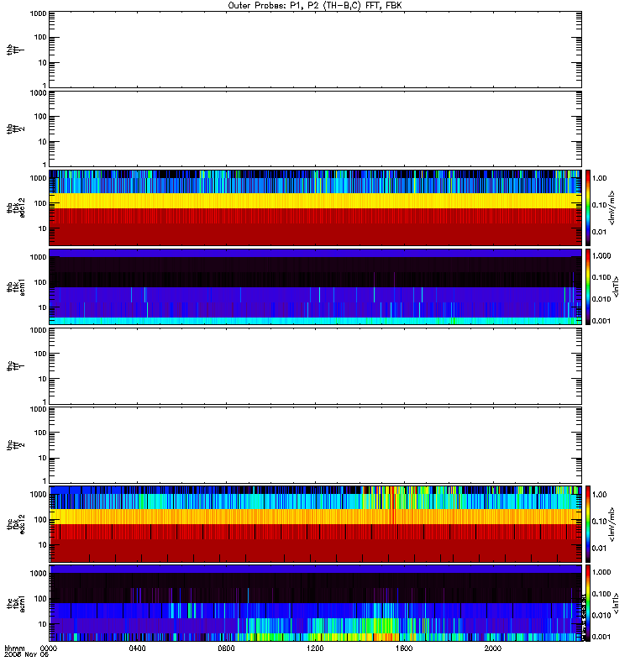Viewport: 630px width, 672px height.
Task: Click the thc fbk edc12 spectrogram panel
Action: coord(316,524)
